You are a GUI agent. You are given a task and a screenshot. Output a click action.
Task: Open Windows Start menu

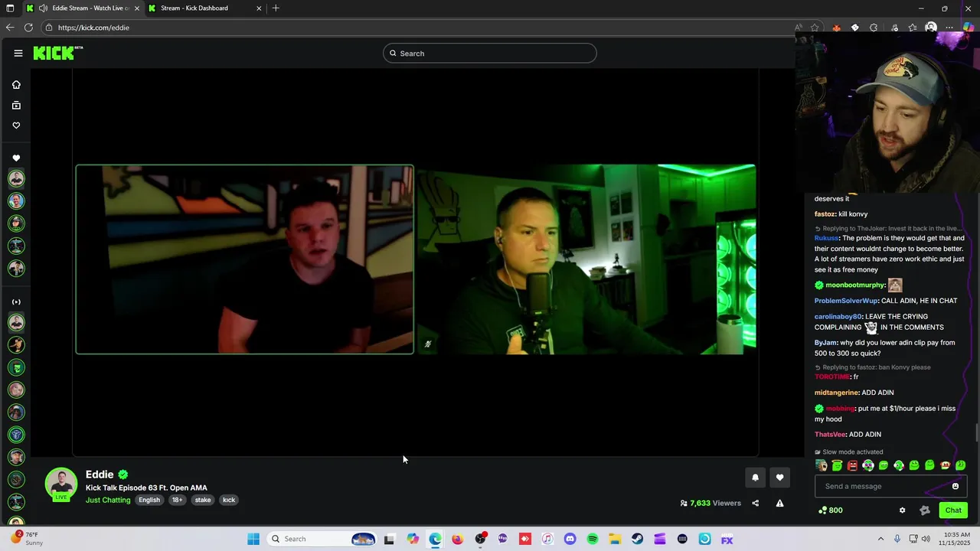coord(253,539)
